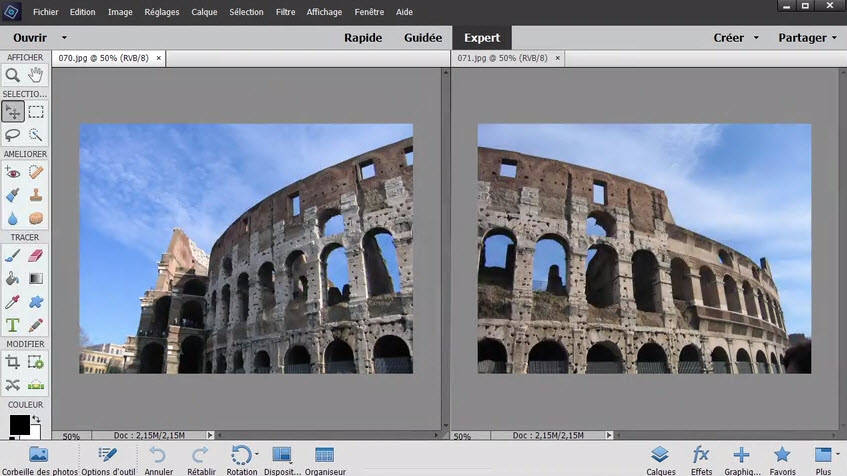Click the Rotation button
This screenshot has width=847, height=476.
[x=241, y=461]
